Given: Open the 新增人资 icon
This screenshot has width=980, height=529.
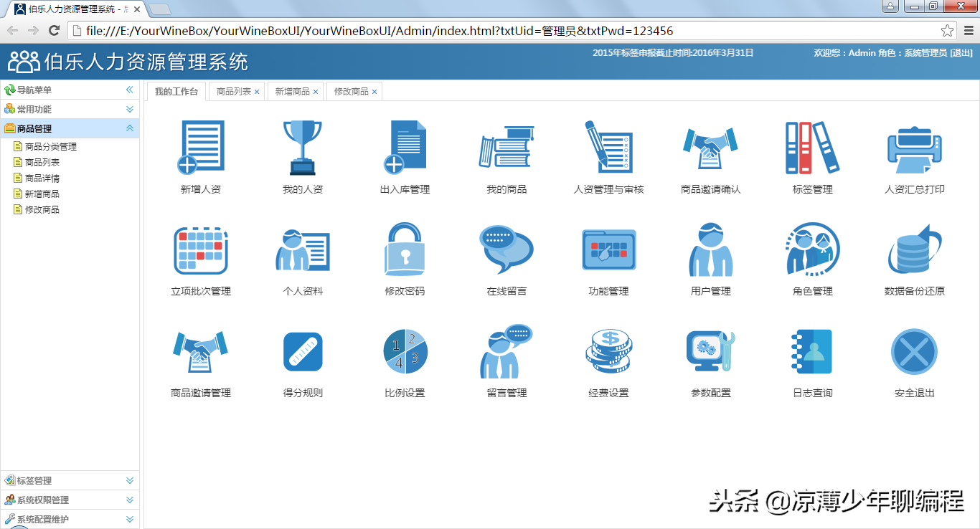Looking at the screenshot, I should coord(201,148).
